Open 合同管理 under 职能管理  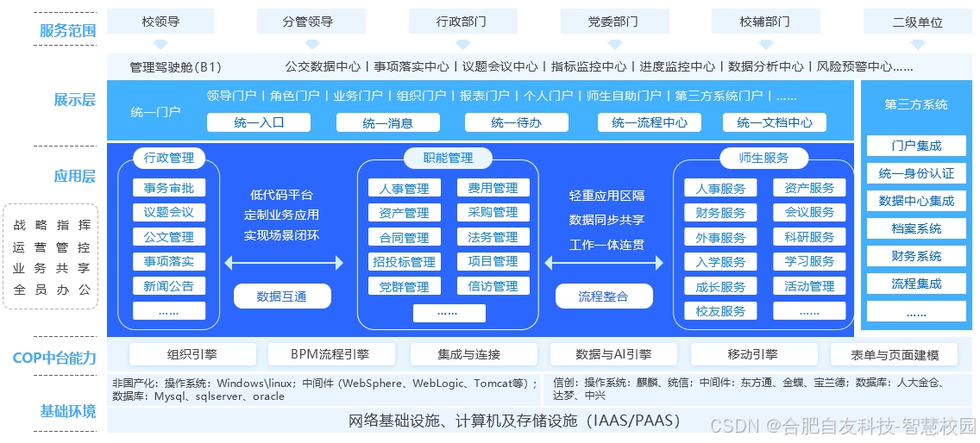(x=404, y=237)
